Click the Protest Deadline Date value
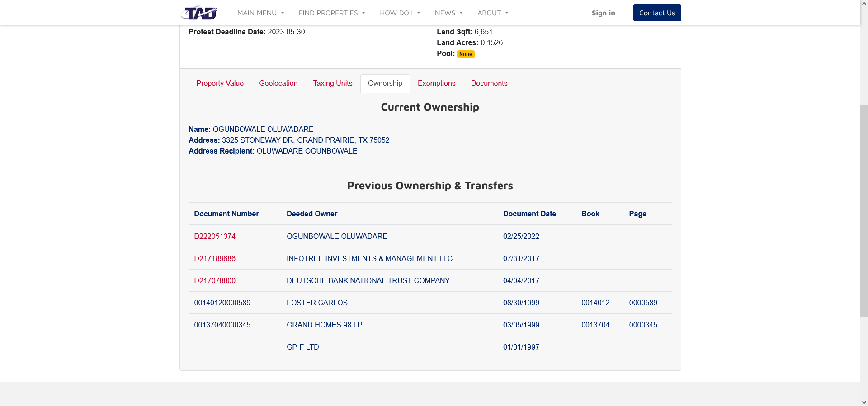 point(286,32)
